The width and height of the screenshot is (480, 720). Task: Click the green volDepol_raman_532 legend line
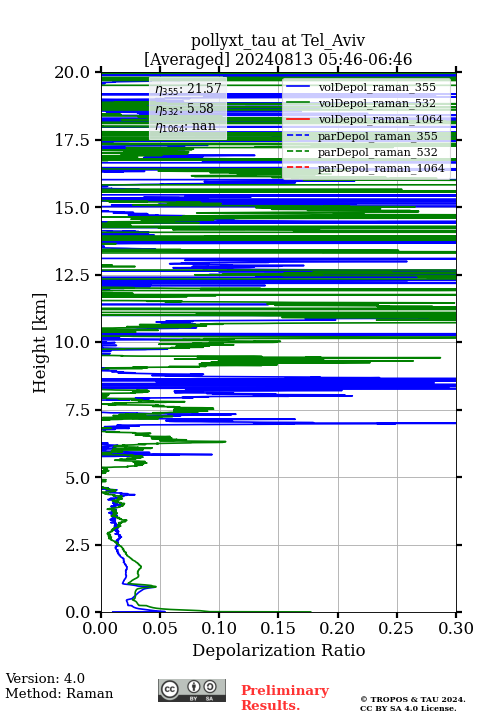(298, 103)
